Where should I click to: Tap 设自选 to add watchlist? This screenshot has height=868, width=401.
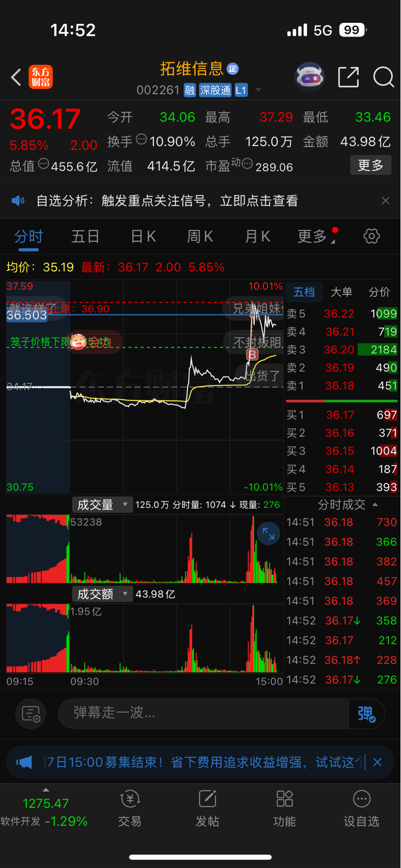click(361, 809)
